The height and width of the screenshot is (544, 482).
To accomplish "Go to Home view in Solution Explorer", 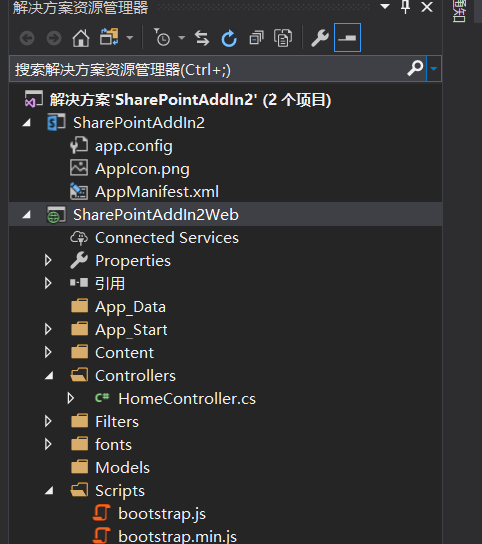I will pyautogui.click(x=81, y=38).
